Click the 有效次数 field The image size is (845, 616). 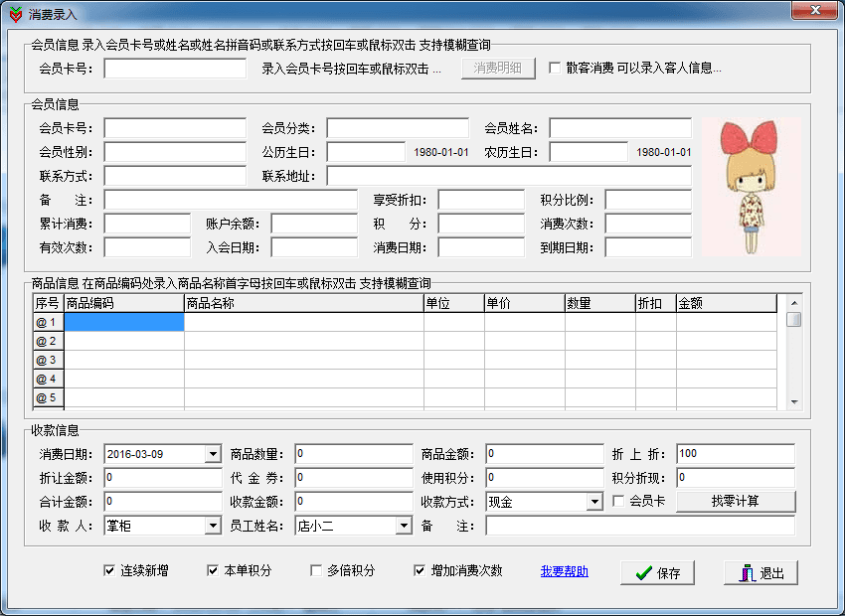click(147, 247)
